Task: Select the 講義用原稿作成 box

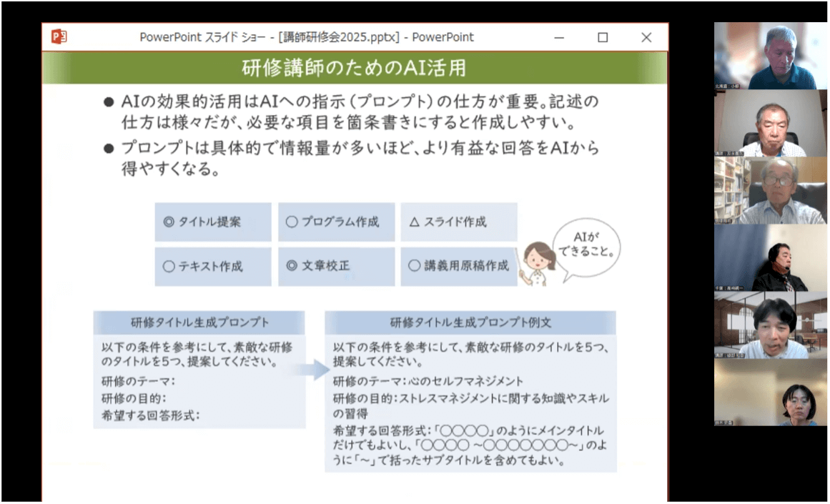Action: 459,267
